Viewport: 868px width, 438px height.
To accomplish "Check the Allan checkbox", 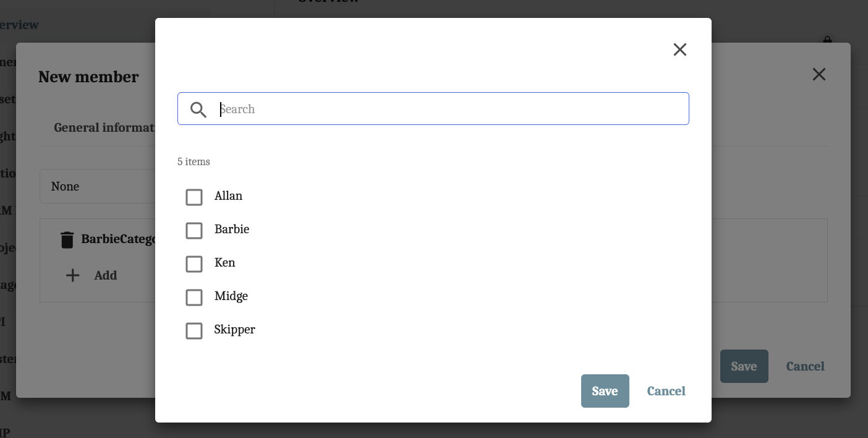I will (x=194, y=197).
